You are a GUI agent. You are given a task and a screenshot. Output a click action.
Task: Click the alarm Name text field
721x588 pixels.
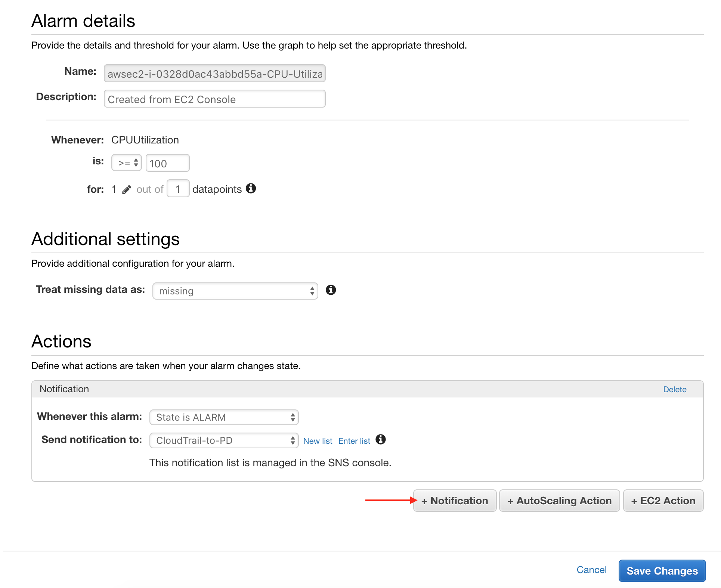coord(214,74)
